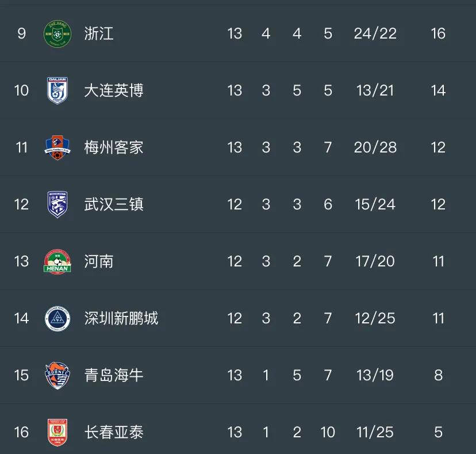Select the rank 16 row number
This screenshot has height=454, width=476.
pos(21,432)
